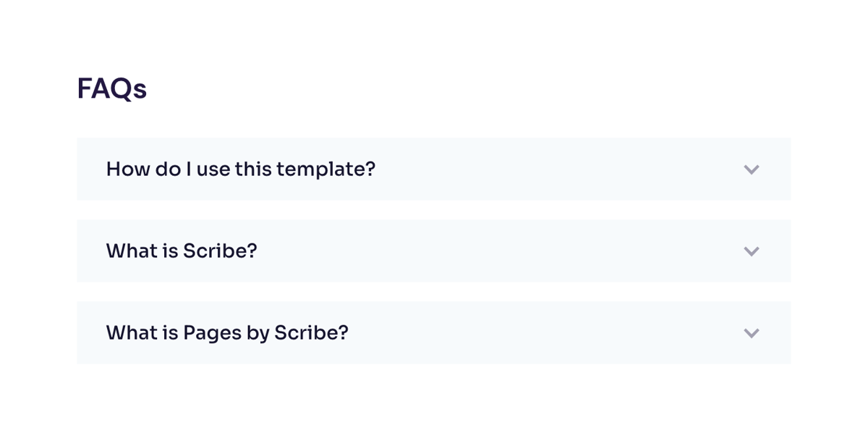Select the "How do I use this template?" text
This screenshot has width=868, height=441.
coord(241,169)
